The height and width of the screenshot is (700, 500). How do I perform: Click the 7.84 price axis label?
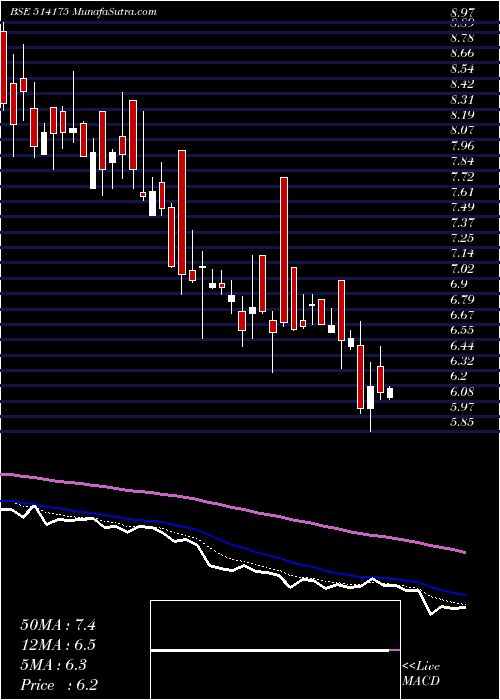pos(463,161)
